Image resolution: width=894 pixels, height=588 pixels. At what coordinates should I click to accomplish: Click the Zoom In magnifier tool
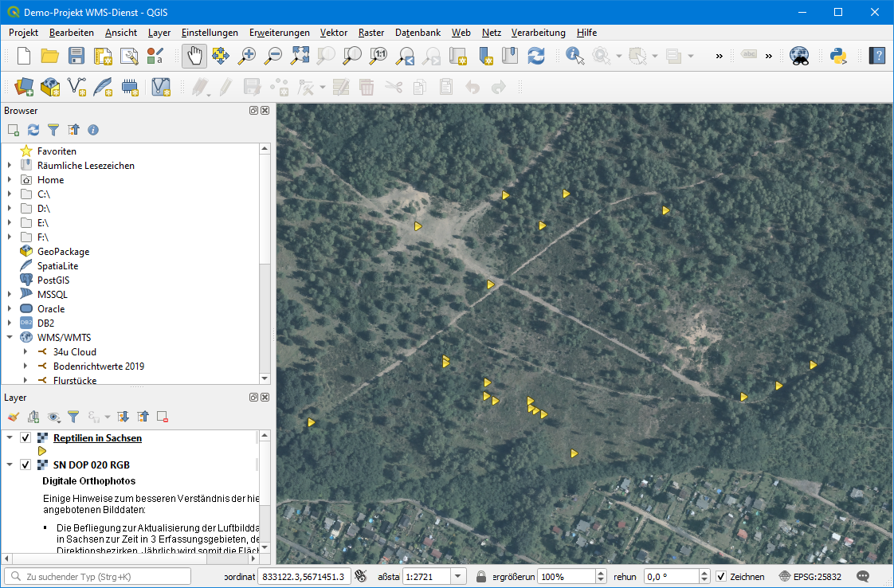(x=248, y=56)
